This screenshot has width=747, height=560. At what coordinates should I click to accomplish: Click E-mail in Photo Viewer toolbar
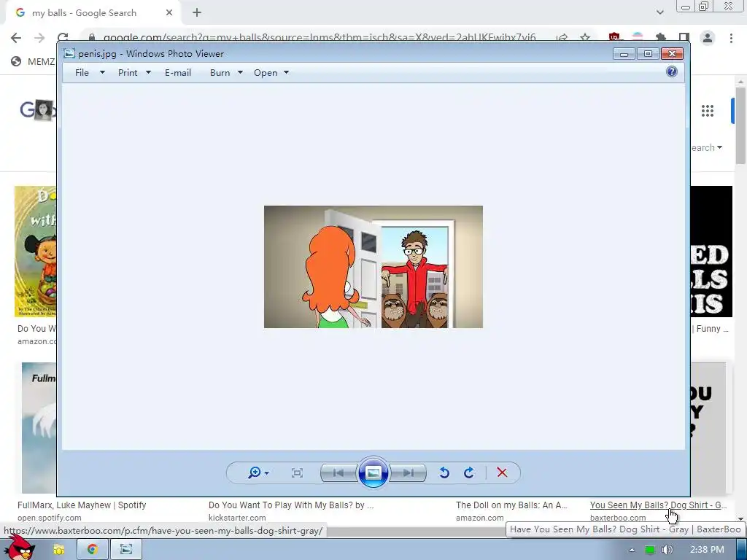coord(178,72)
